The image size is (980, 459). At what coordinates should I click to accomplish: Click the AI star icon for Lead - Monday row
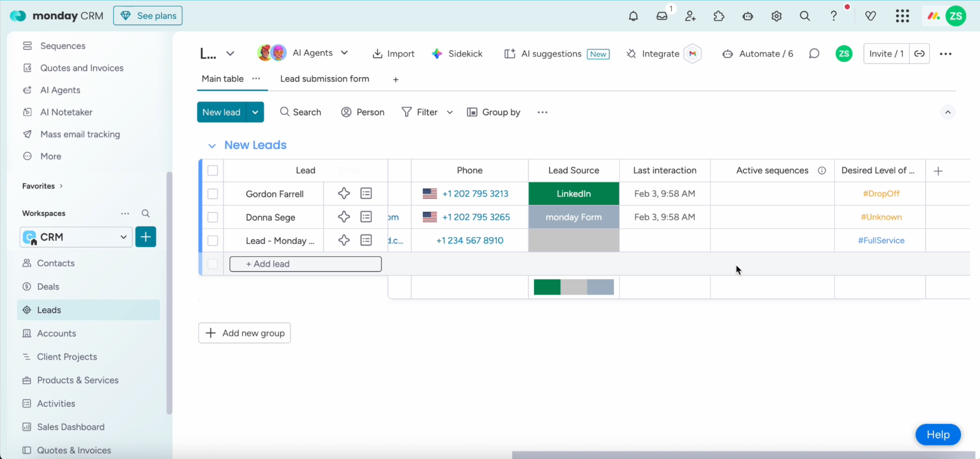tap(344, 240)
